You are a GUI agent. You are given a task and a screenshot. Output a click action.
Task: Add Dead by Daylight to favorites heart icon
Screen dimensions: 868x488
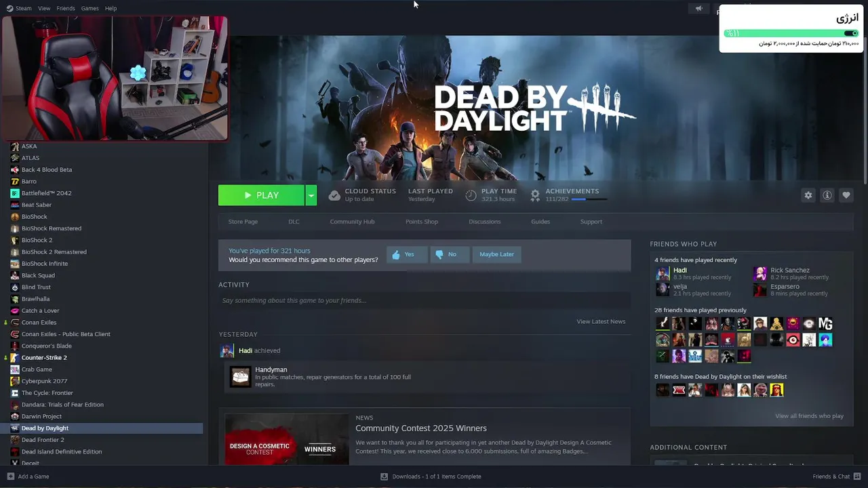(x=846, y=195)
